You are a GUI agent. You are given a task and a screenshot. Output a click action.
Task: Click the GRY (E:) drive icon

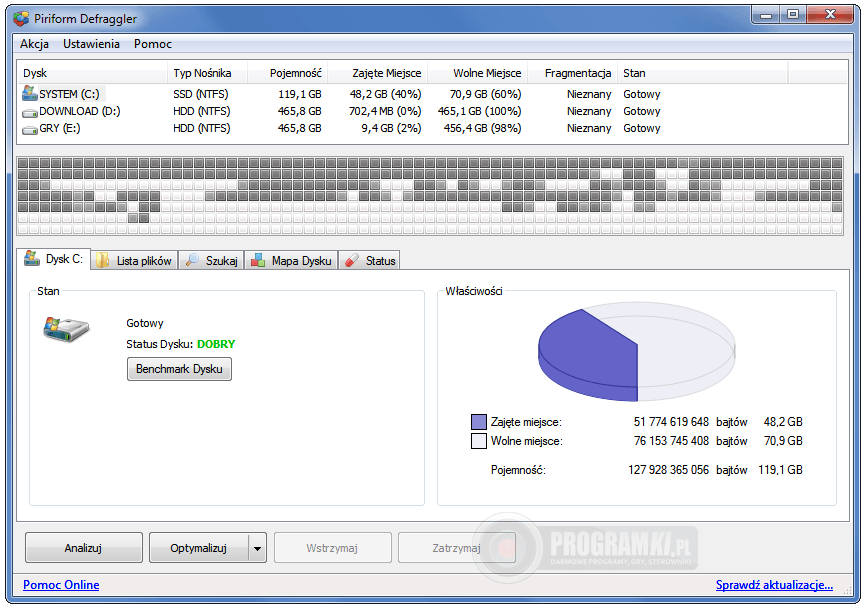29,129
